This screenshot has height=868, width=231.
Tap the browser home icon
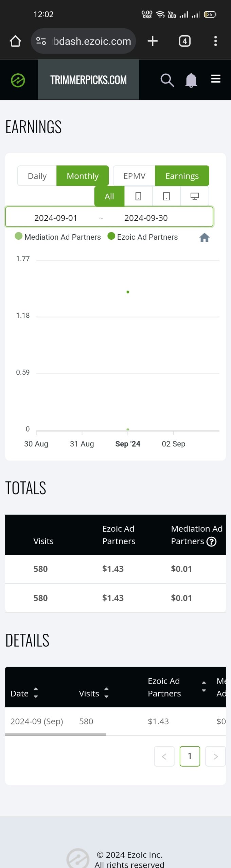coord(15,41)
